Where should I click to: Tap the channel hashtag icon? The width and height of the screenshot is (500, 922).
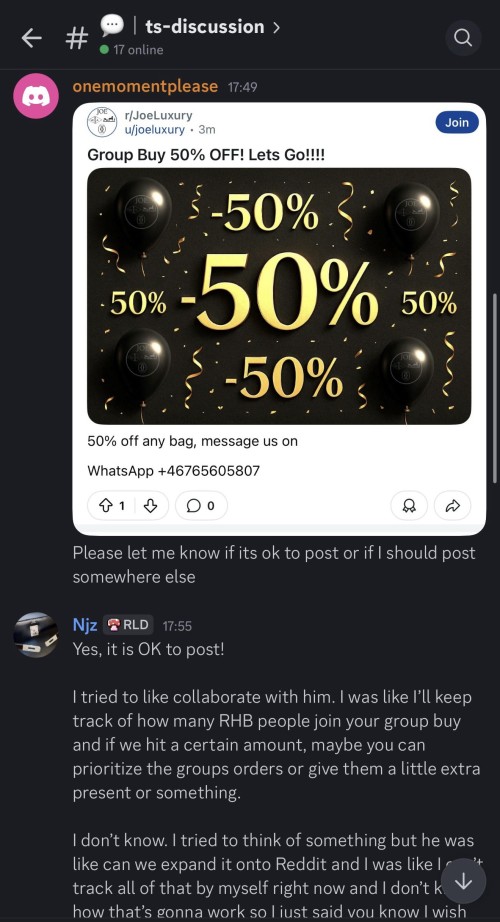coord(76,38)
